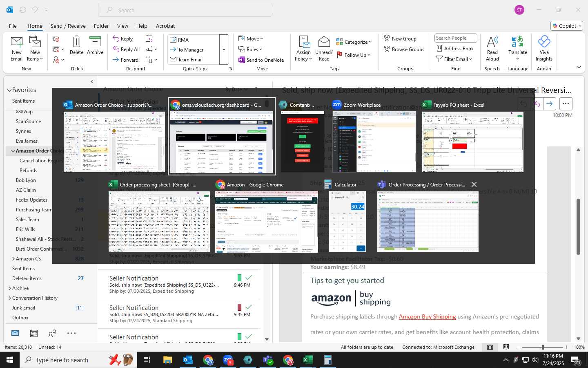The width and height of the screenshot is (588, 368).
Task: Collapse the Favorites section
Action: (x=9, y=90)
